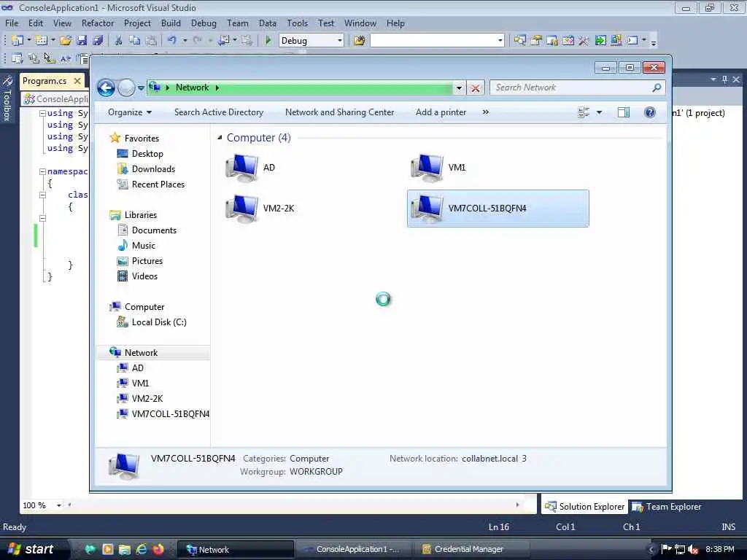Screen dimensions: 747x560
Task: Collapse the namespace code block
Action: (42, 171)
